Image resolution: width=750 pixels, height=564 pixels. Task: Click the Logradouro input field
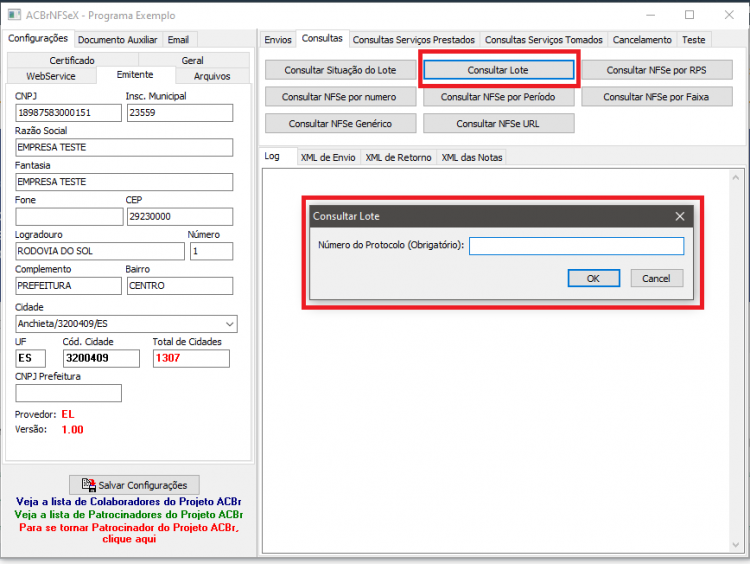99,251
